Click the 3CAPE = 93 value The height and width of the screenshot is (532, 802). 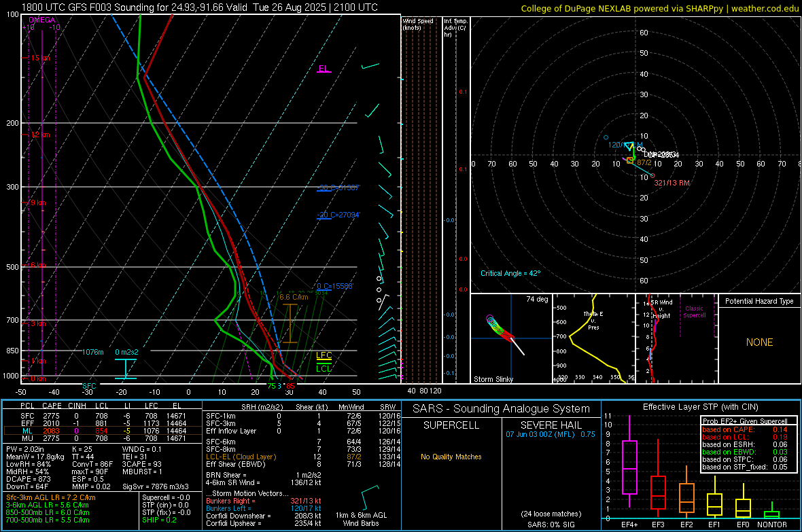coord(141,465)
